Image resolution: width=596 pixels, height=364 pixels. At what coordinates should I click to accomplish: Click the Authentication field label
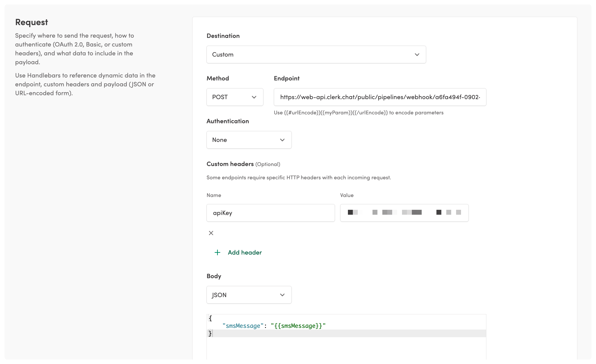228,121
